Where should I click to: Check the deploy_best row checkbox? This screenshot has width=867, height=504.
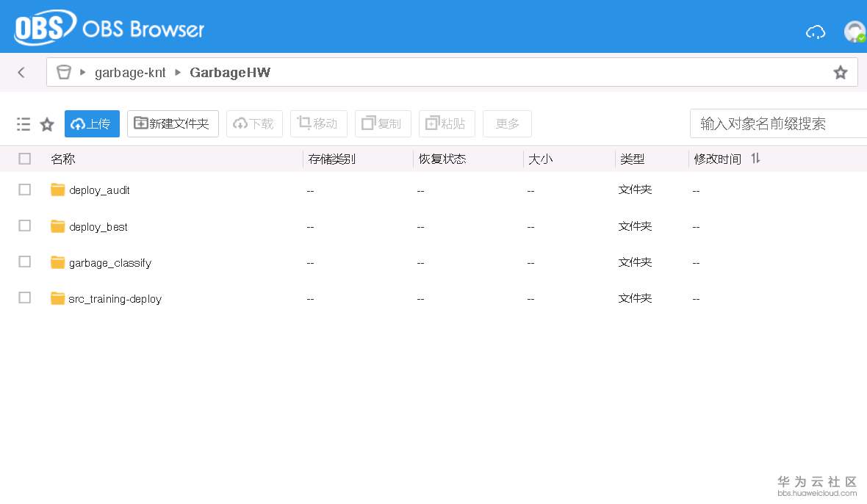coord(24,226)
